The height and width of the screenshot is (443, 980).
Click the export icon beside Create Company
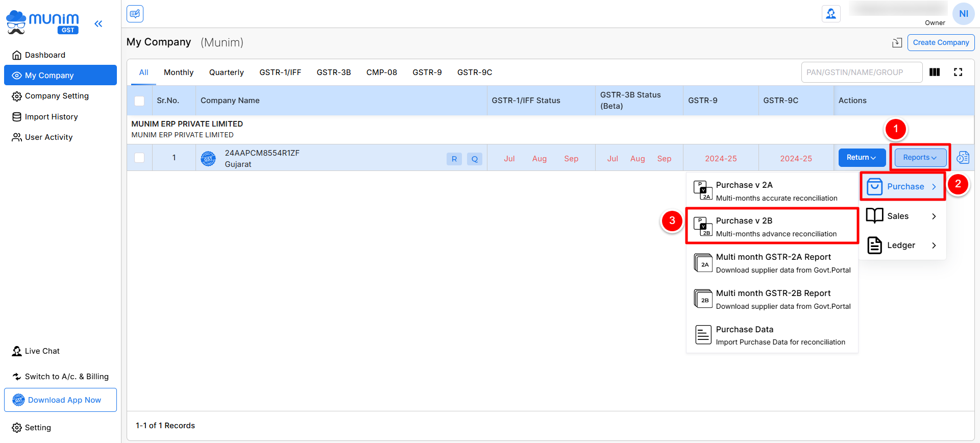click(x=897, y=43)
